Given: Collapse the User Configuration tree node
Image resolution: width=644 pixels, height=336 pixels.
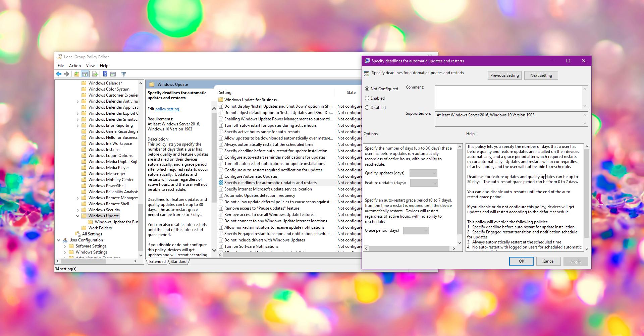Looking at the screenshot, I should click(59, 240).
